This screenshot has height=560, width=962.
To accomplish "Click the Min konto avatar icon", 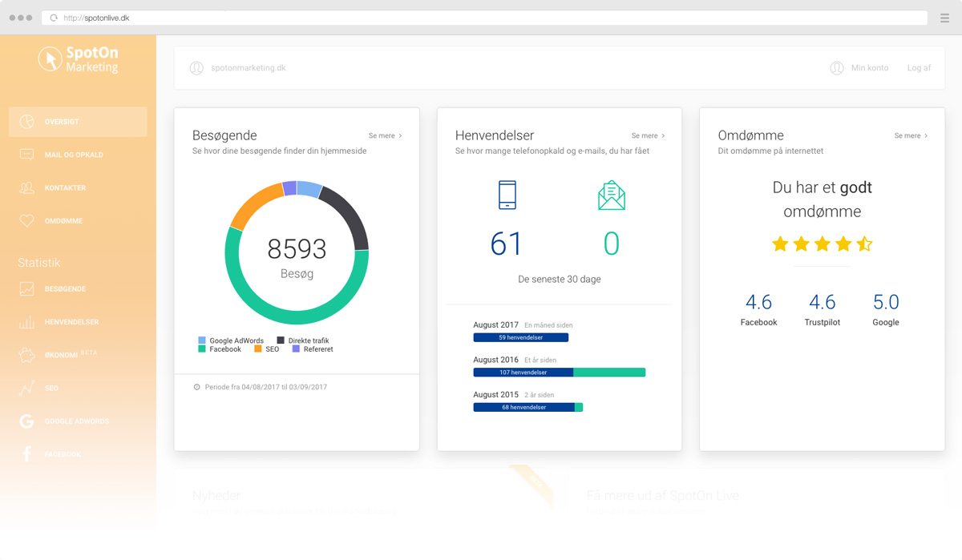I will point(837,68).
